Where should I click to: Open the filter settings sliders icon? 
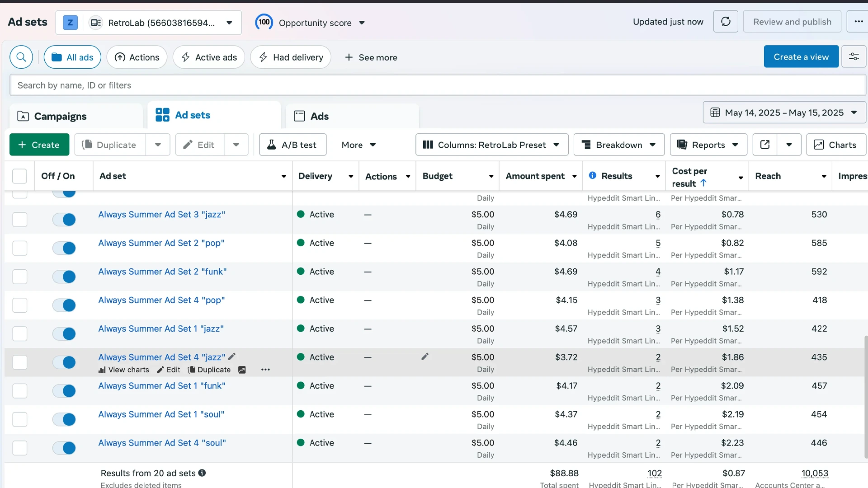pyautogui.click(x=854, y=56)
